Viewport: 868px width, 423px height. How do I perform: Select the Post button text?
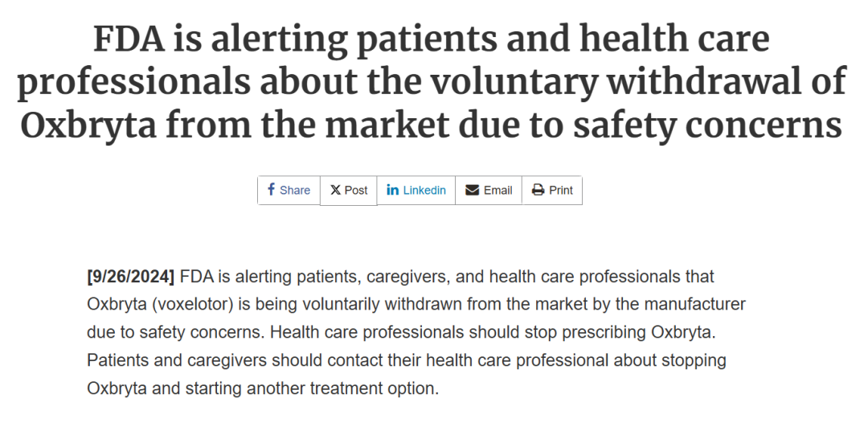click(x=356, y=191)
